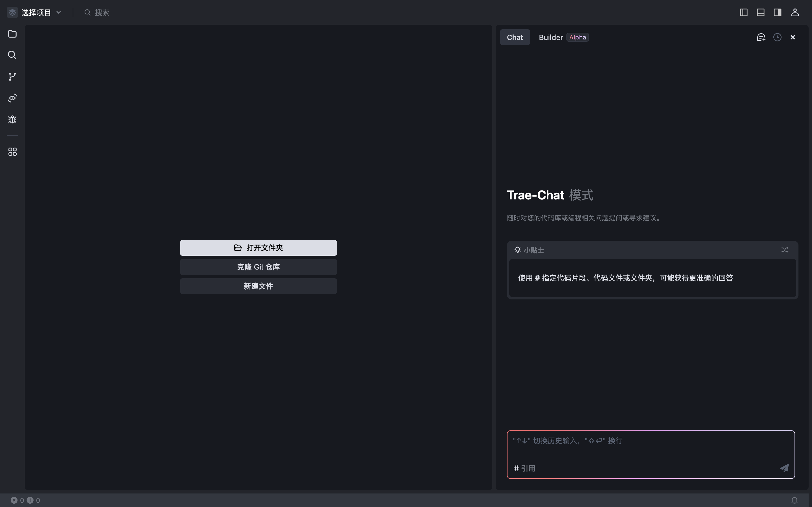Switch to the Builder Alpha tab
This screenshot has height=507, width=812.
(x=564, y=37)
